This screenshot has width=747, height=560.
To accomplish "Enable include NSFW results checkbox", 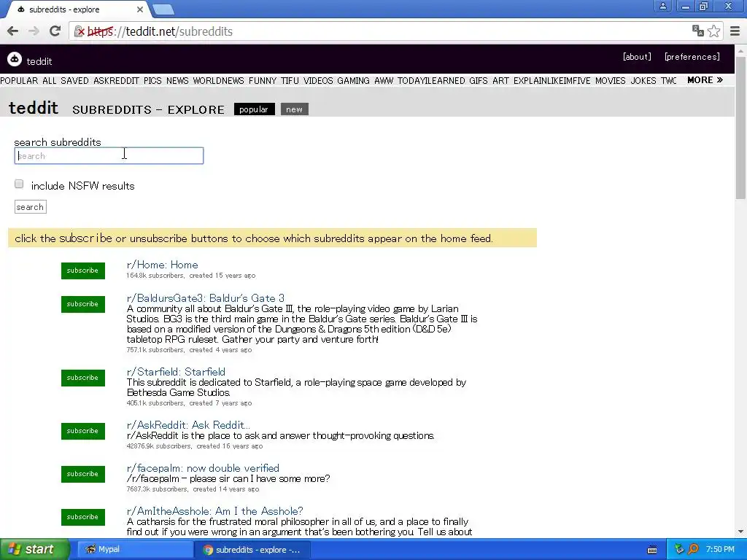I will pyautogui.click(x=19, y=184).
